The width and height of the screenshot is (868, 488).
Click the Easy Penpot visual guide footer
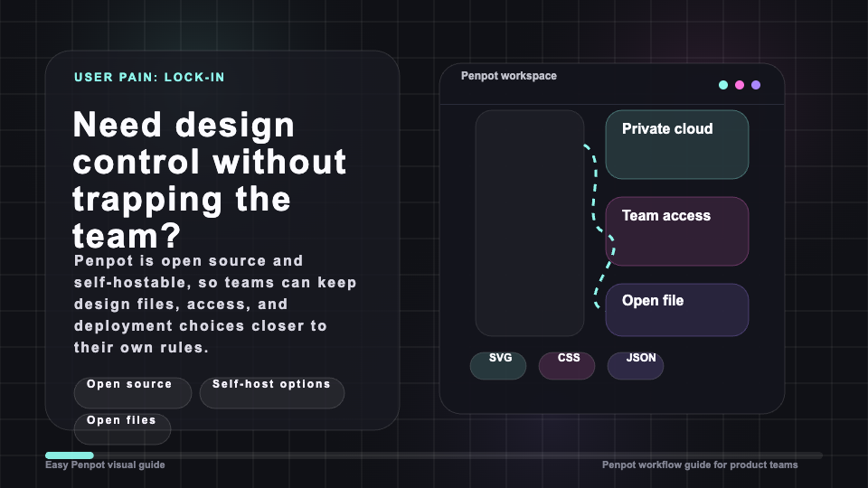point(105,465)
